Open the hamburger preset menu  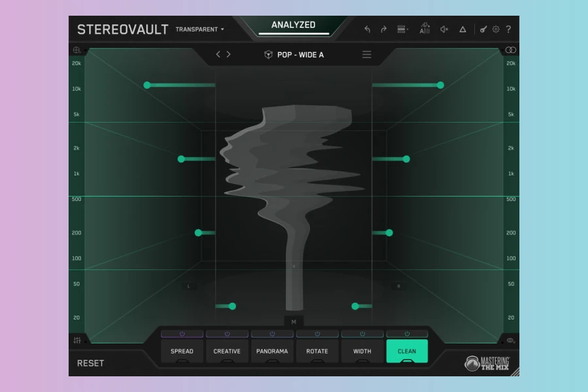pyautogui.click(x=367, y=55)
